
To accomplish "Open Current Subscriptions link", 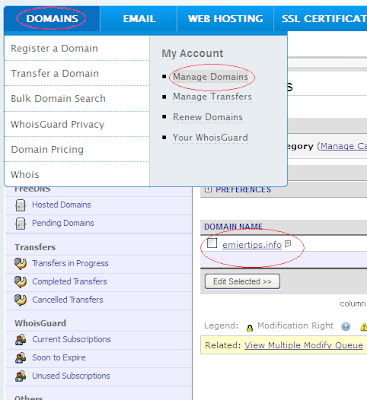I will point(71,339).
